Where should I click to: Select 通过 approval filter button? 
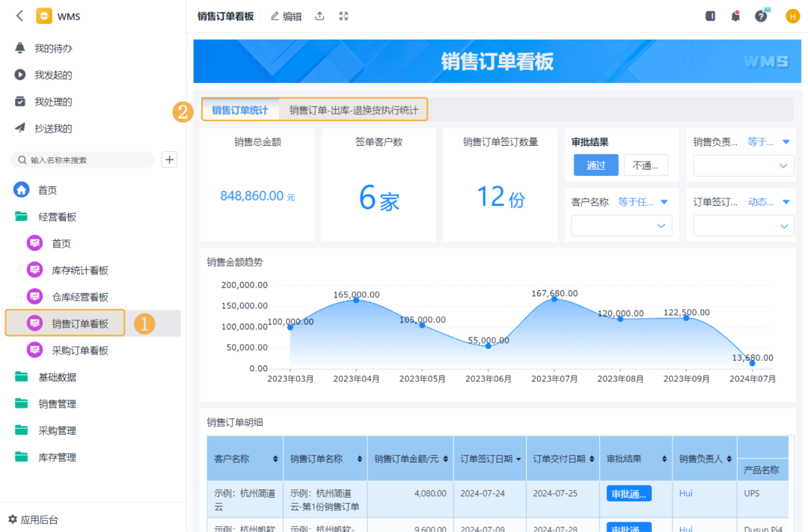point(596,165)
